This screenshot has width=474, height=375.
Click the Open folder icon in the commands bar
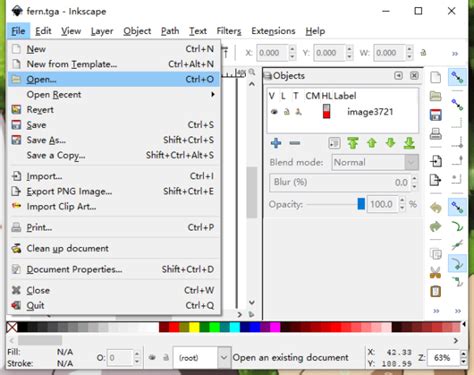click(x=435, y=96)
